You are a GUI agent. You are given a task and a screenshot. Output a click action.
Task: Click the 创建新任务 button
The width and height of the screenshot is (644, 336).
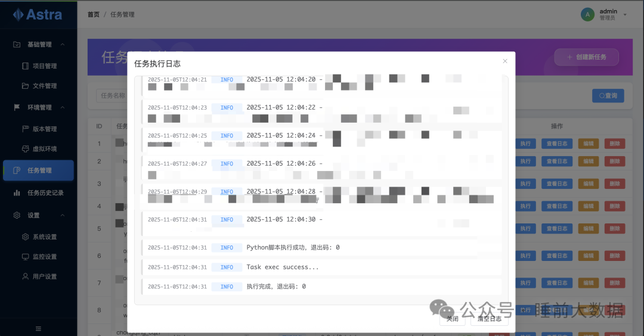(587, 57)
